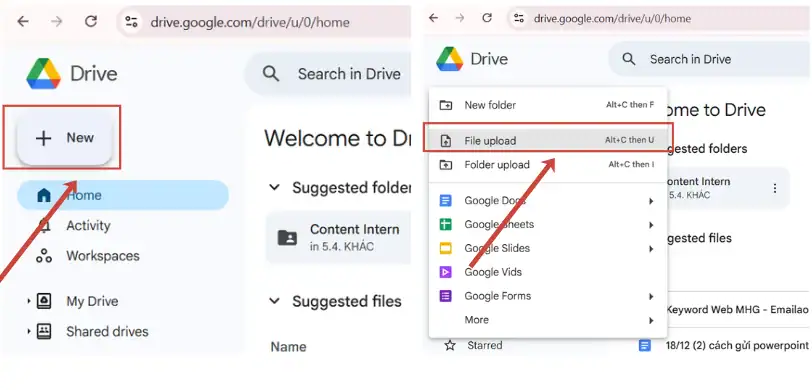Click the browser forward arrow in left window
This screenshot has width=812, height=390.
[57, 22]
